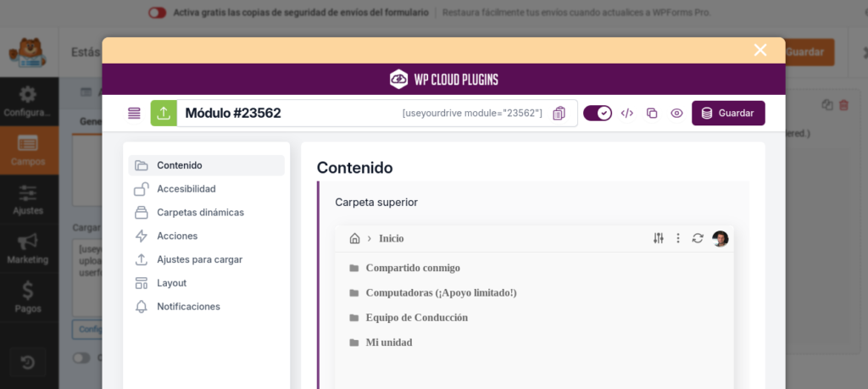Viewport: 868px width, 389px height.
Task: Click the green upload module icon
Action: [164, 114]
